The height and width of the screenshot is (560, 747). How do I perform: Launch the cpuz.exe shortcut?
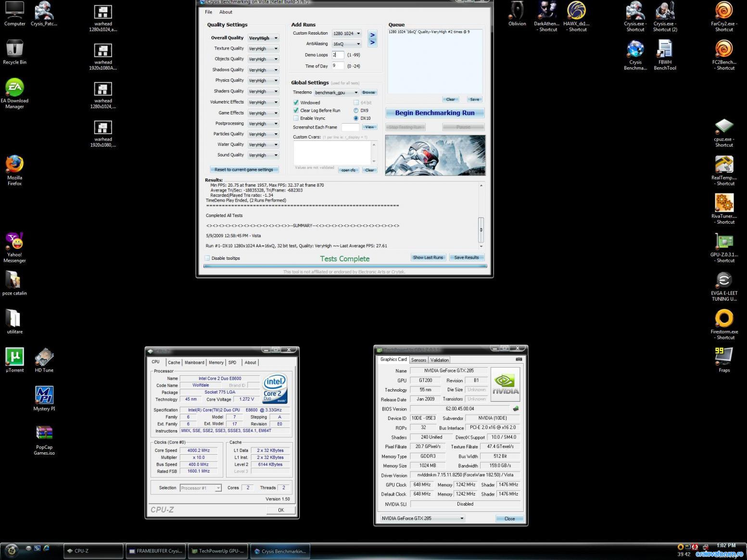click(x=724, y=132)
